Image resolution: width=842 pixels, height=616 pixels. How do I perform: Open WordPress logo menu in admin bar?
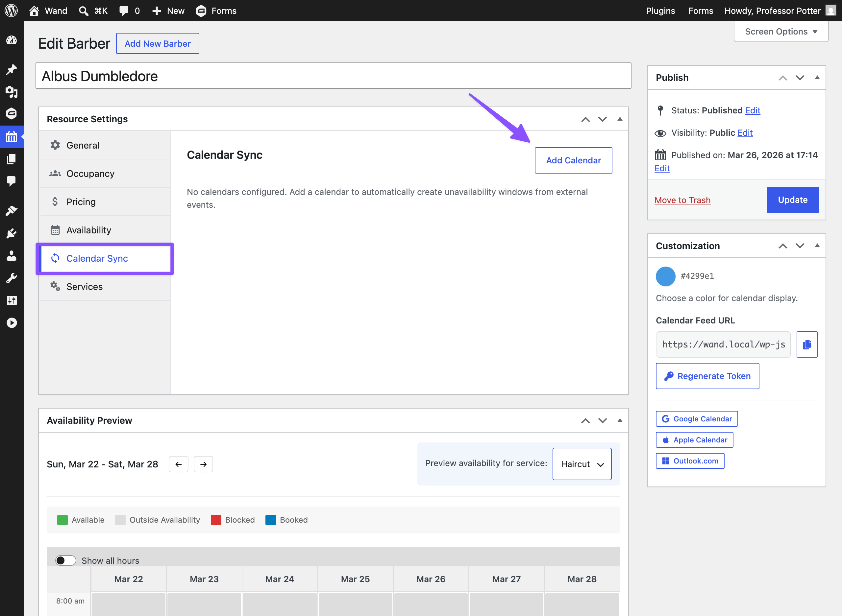11,11
